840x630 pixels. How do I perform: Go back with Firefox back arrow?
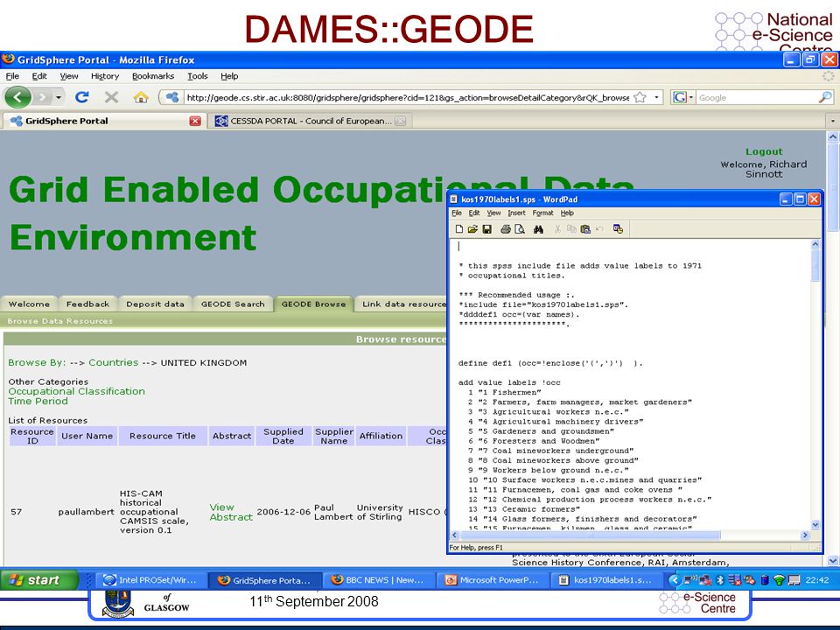(17, 97)
